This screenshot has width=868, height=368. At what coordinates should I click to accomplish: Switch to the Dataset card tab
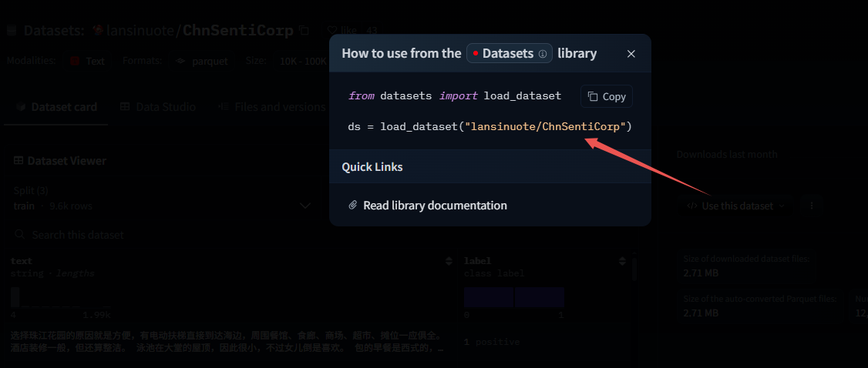[x=56, y=107]
